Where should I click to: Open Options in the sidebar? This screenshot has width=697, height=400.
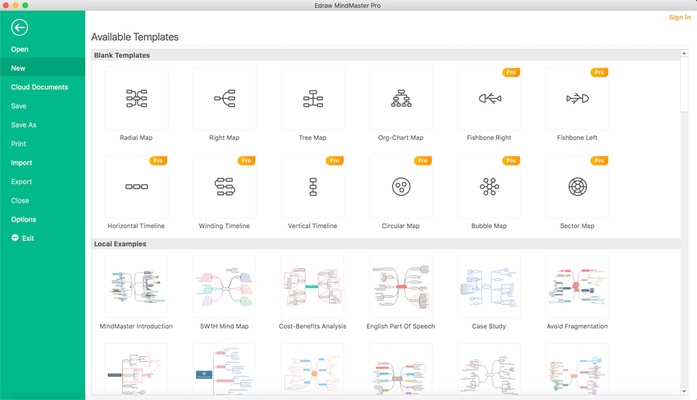click(x=24, y=219)
